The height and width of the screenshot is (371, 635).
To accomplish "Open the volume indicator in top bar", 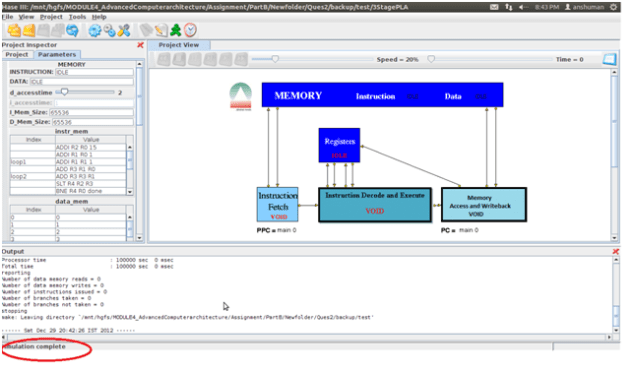I will [x=524, y=7].
